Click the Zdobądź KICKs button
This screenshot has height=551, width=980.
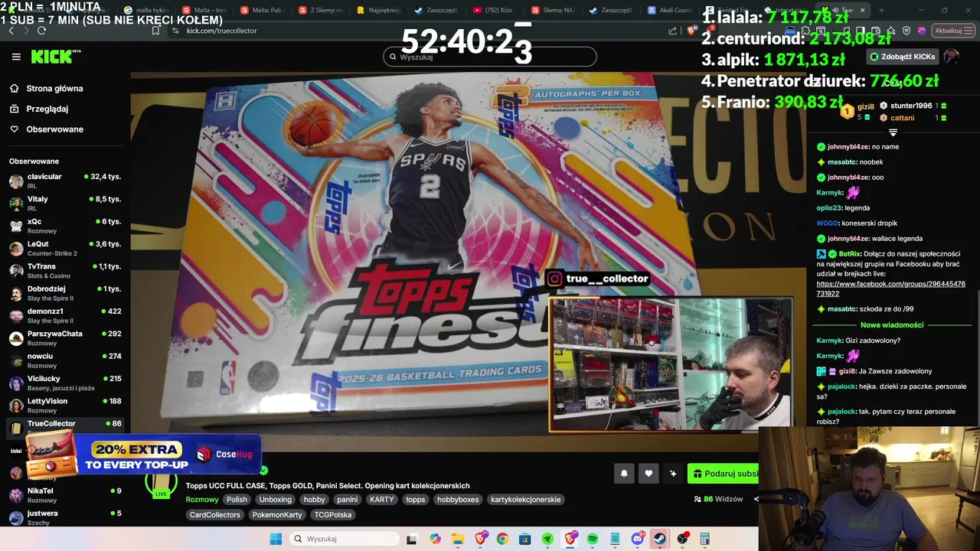tap(903, 57)
